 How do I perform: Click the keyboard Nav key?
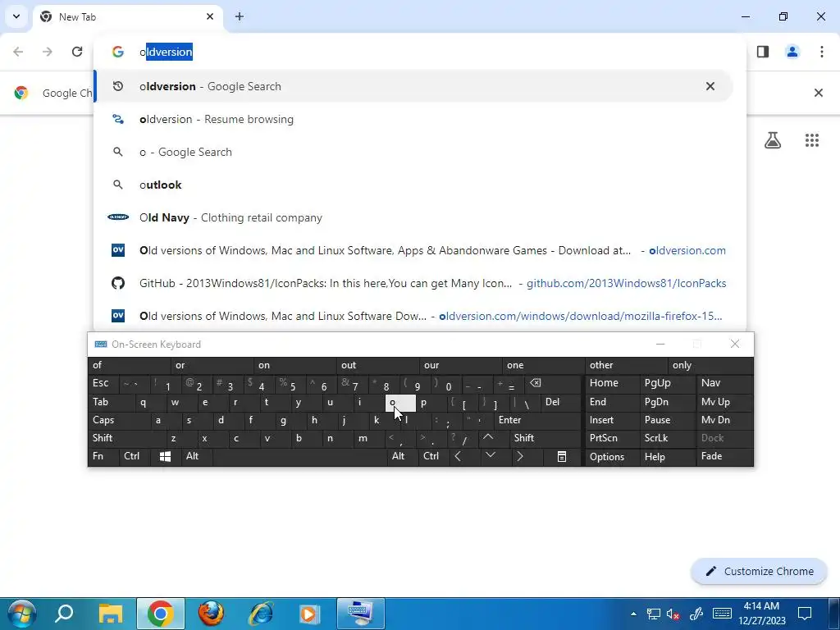[725, 383]
